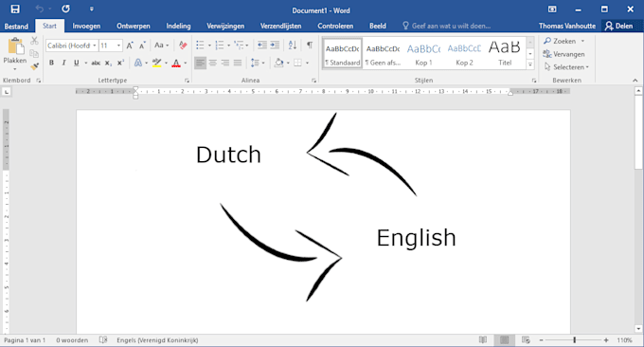Screen dimensions: 644x347
Task: Open text effects and typography
Action: (x=138, y=63)
